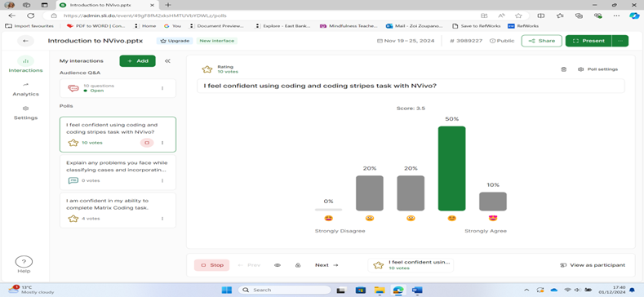Click the green Add button
644x297 pixels.
[138, 61]
